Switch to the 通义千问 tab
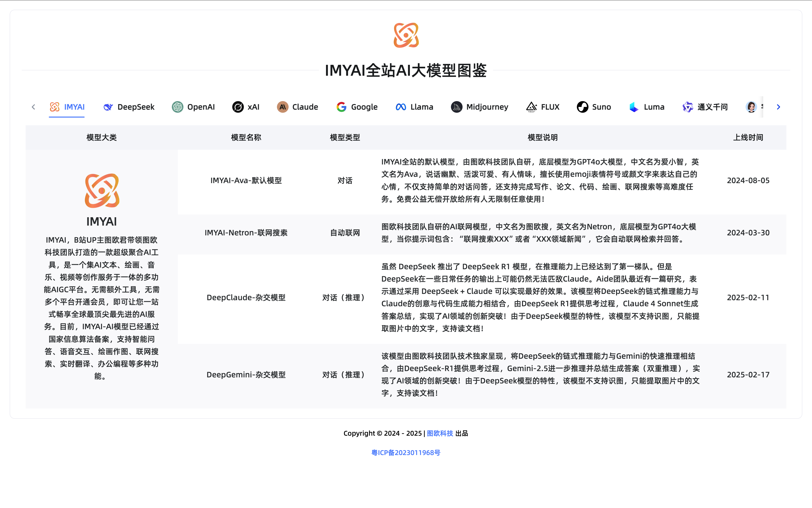Screen dimensions: 812x508 pos(705,107)
